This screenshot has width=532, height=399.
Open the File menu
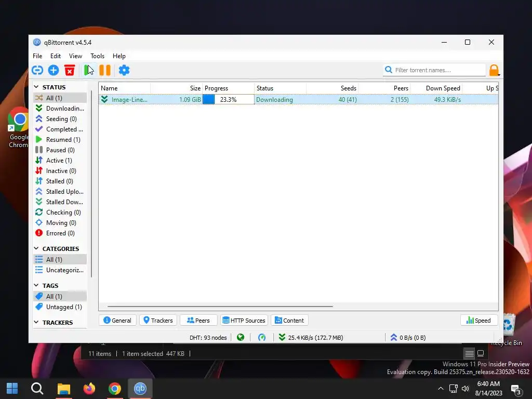(37, 56)
